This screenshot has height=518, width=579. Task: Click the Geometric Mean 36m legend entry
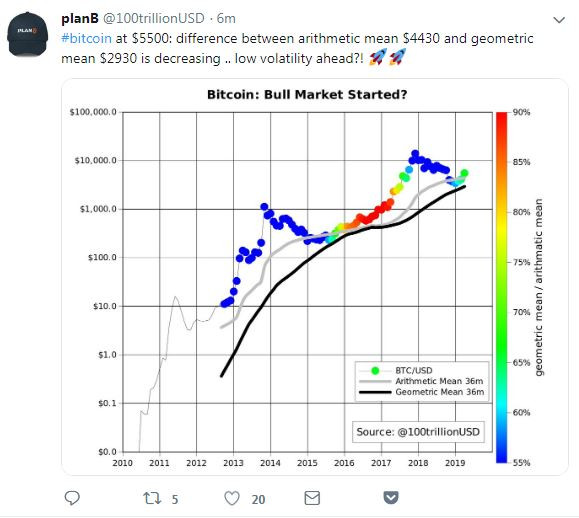(421, 392)
